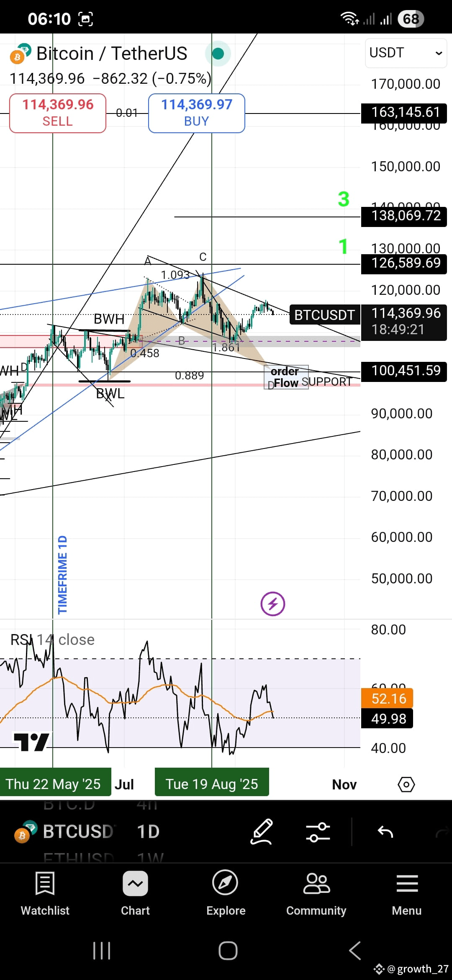Tap the RSI 14 close legend
The image size is (452, 980).
53,640
